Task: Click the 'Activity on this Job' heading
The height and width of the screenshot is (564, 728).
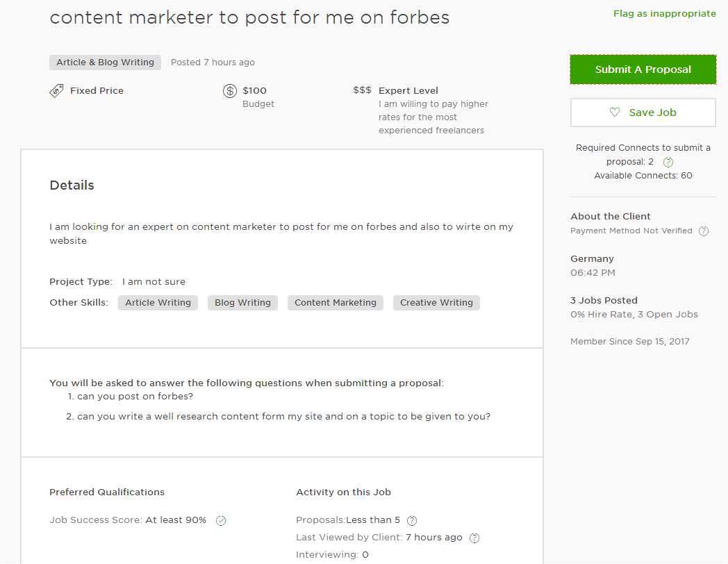Action: (343, 492)
